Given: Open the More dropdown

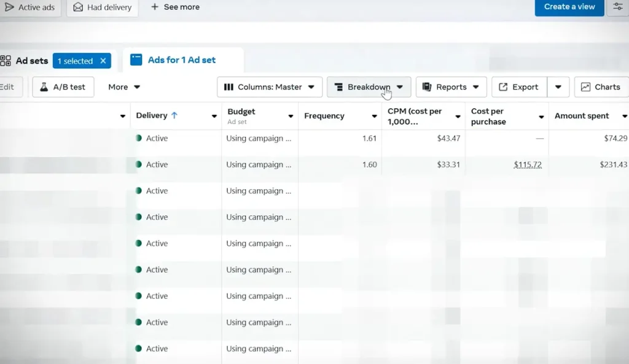Looking at the screenshot, I should tap(124, 87).
